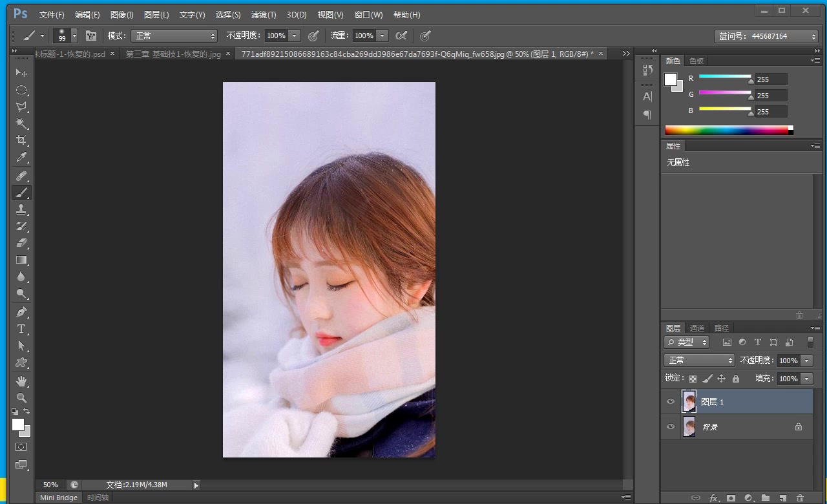The width and height of the screenshot is (827, 504).
Task: Open the 图像(I) menu
Action: point(122,15)
